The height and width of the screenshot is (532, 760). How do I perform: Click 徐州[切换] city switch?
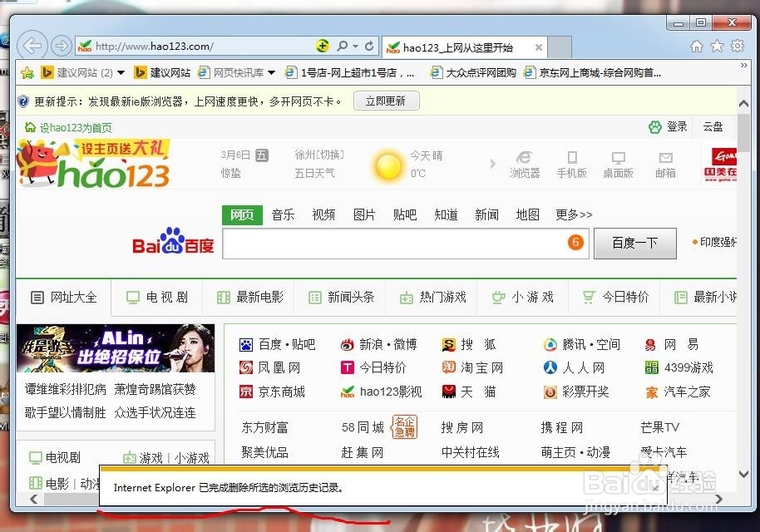tap(319, 155)
